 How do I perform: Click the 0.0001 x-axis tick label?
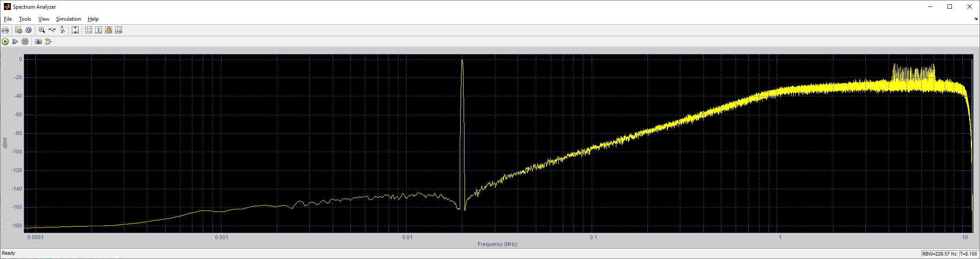point(35,237)
